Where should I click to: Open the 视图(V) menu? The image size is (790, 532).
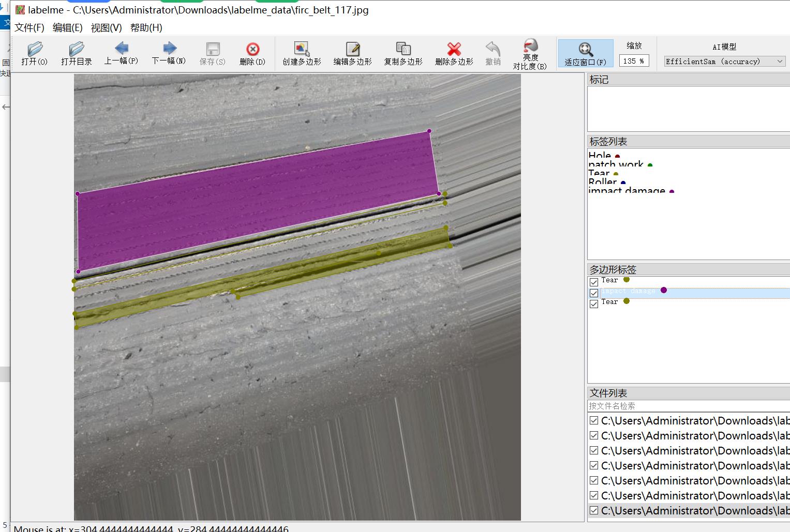[x=106, y=28]
